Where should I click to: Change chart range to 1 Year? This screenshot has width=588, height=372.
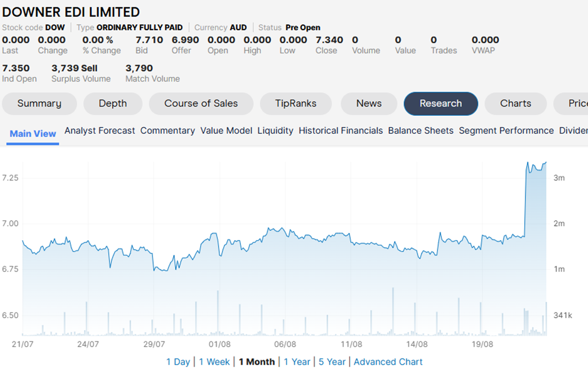[297, 362]
